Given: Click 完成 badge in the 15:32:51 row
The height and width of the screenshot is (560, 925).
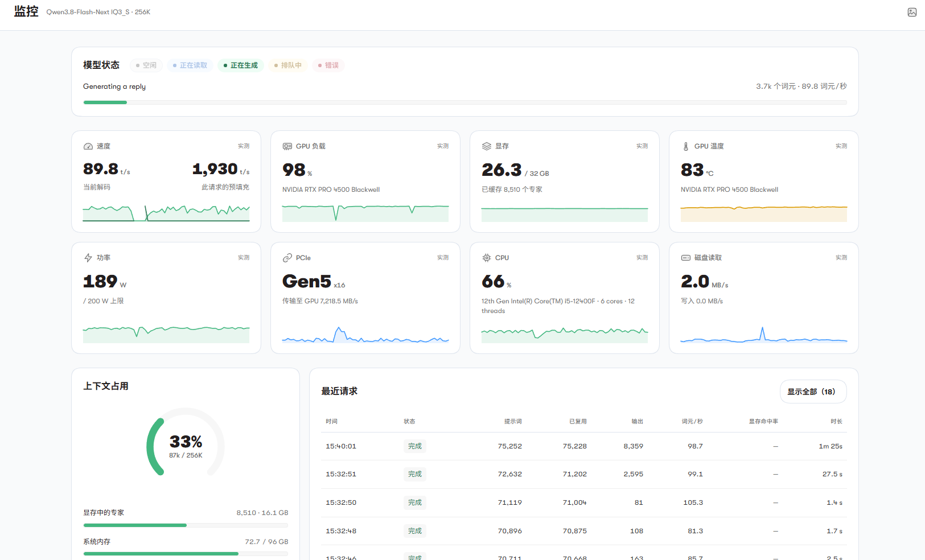Looking at the screenshot, I should tap(415, 474).
